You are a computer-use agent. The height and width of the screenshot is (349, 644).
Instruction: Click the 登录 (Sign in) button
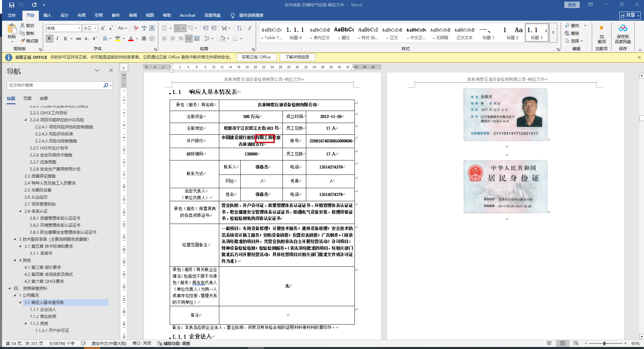572,5
